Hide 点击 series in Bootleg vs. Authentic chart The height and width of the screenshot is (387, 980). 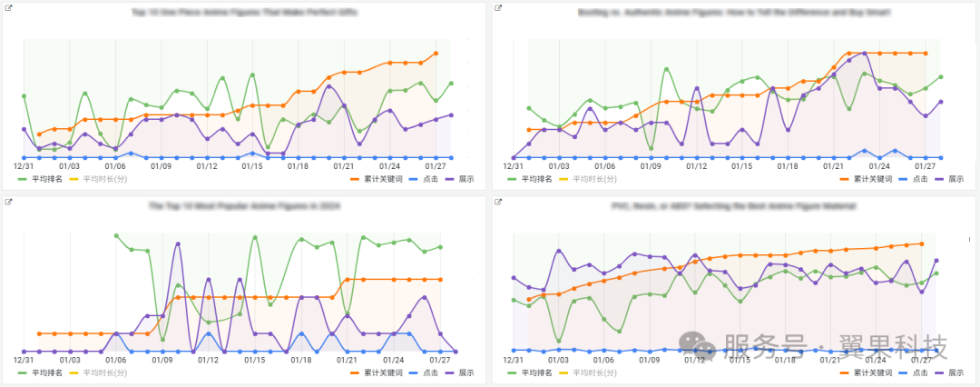tap(920, 179)
